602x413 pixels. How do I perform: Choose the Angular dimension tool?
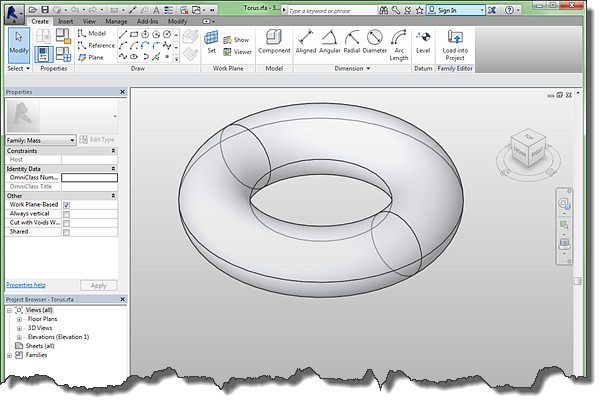point(329,41)
